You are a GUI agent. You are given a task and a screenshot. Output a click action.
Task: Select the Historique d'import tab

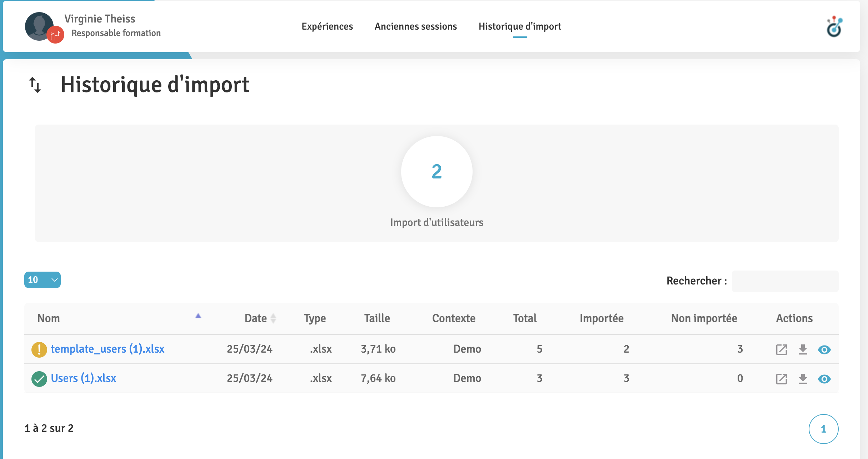[520, 26]
